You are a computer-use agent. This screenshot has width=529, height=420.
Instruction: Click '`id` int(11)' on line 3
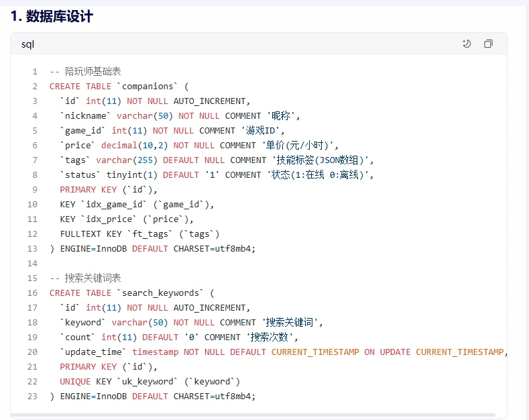pyautogui.click(x=91, y=101)
